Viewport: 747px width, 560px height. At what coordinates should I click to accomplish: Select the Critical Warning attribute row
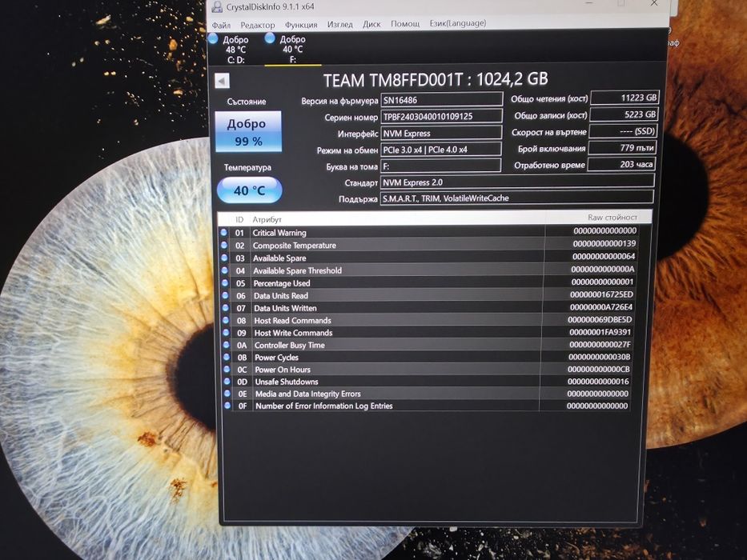(429, 232)
